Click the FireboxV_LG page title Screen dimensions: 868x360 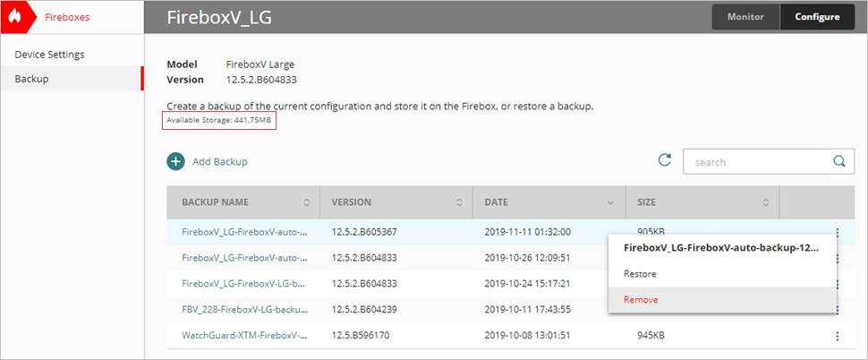tap(219, 17)
